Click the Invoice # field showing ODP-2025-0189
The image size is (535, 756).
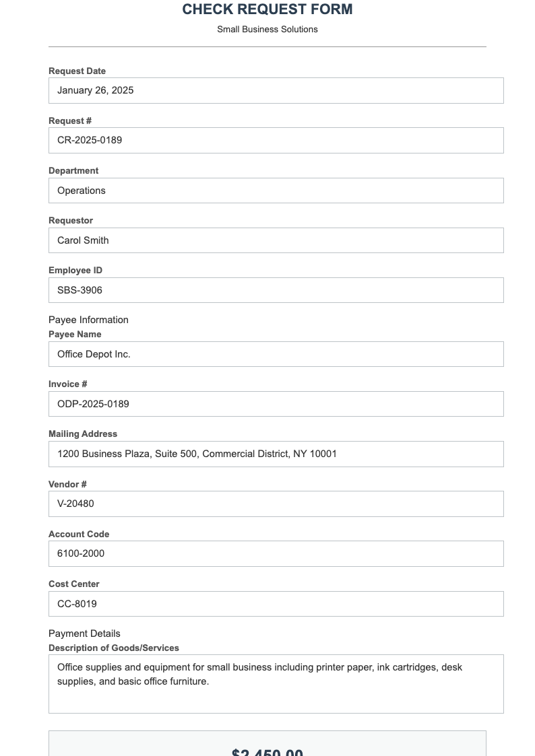point(276,403)
